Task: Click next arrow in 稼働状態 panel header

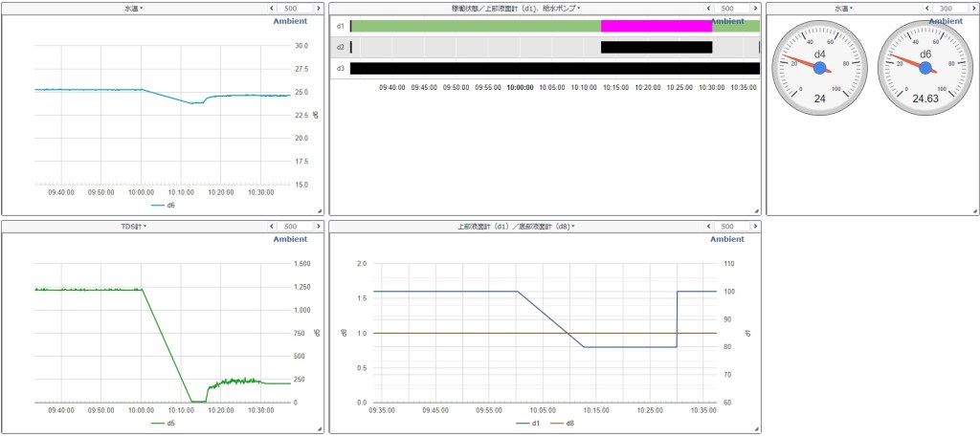Action: [755, 8]
